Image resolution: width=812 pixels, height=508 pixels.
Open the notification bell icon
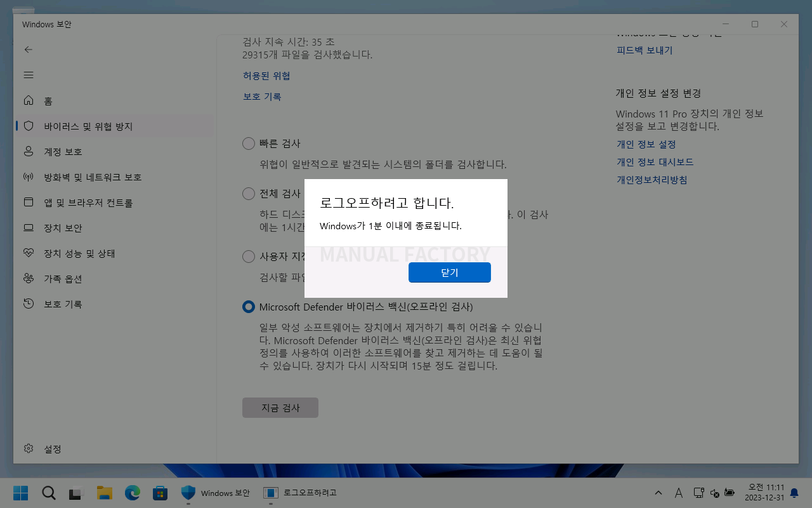794,493
